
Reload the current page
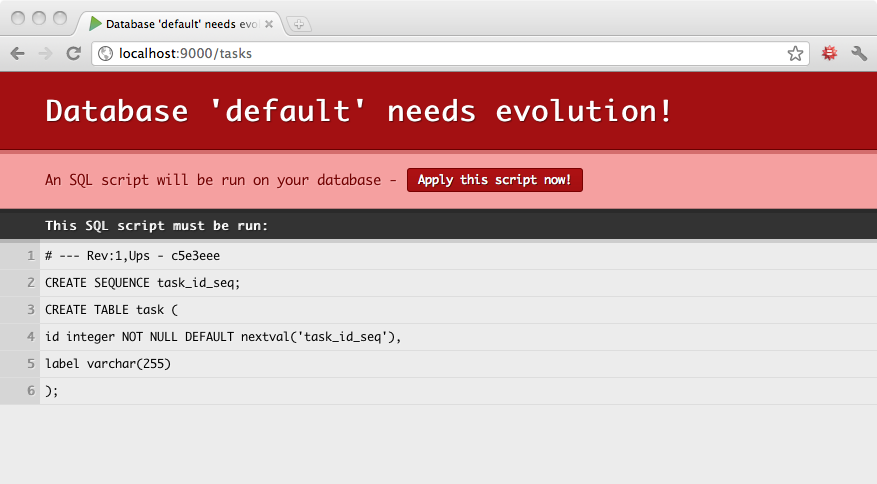[73, 54]
